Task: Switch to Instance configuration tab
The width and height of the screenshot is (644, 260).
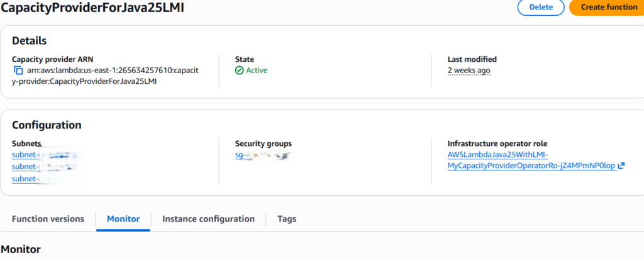Action: coord(208,219)
